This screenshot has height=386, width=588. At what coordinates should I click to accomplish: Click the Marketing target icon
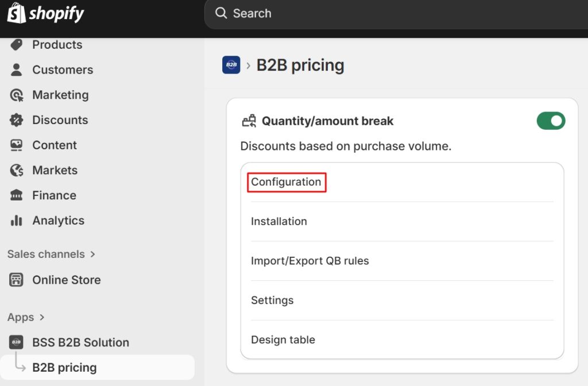(x=17, y=95)
